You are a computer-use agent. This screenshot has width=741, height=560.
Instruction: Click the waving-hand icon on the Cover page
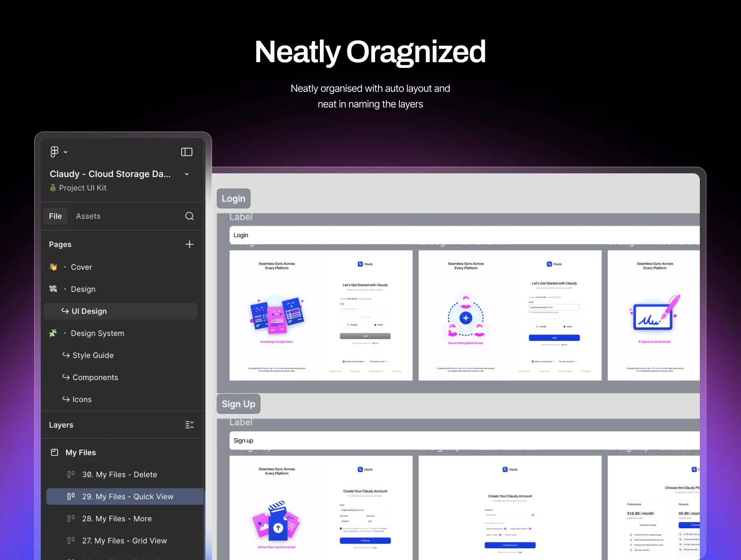pyautogui.click(x=53, y=267)
